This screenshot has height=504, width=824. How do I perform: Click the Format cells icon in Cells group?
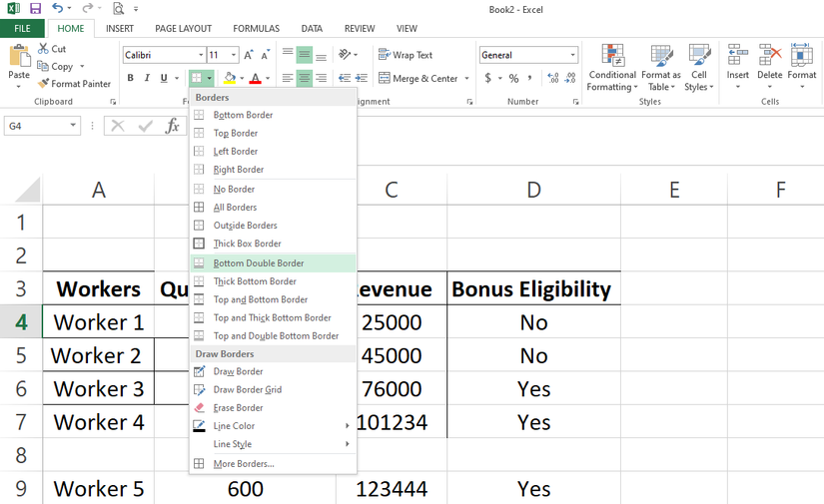pos(801,56)
